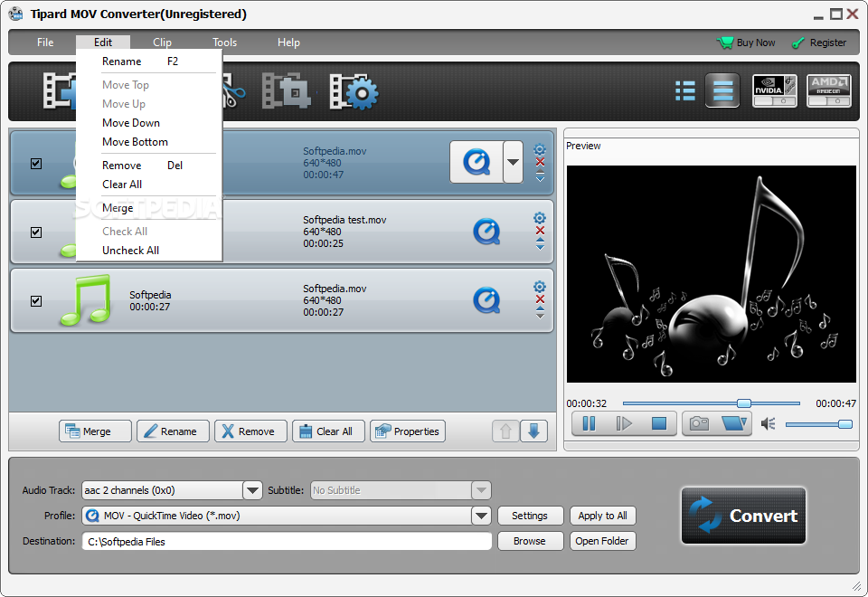Click the Register link
Screen dimensions: 868x597
coord(819,43)
